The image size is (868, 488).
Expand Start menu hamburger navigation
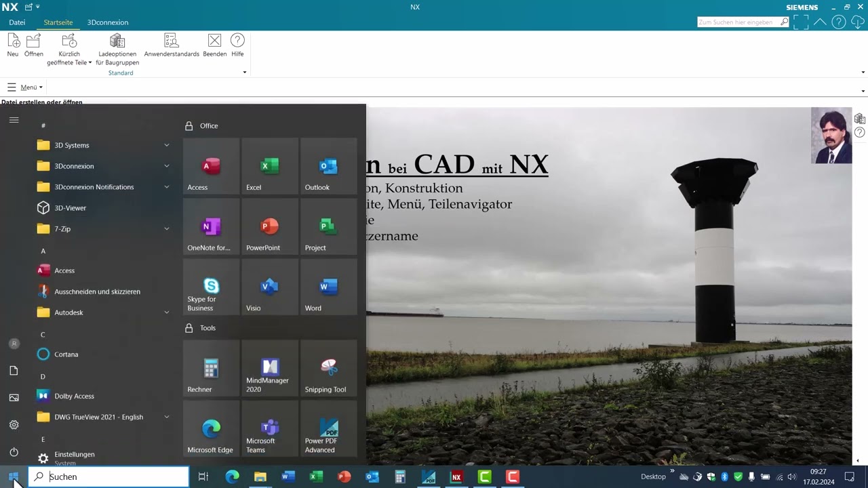click(14, 120)
